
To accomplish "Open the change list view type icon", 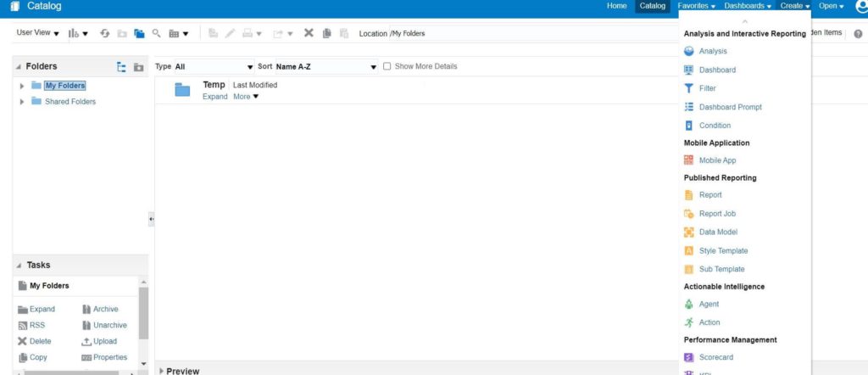I will pyautogui.click(x=178, y=34).
